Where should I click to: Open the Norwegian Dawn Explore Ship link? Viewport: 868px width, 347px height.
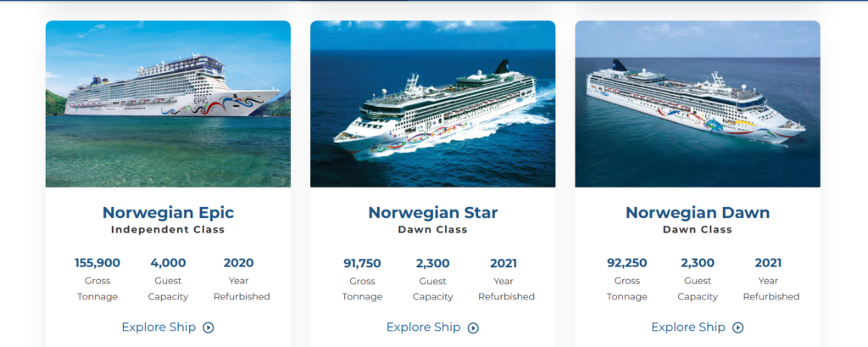tap(688, 327)
